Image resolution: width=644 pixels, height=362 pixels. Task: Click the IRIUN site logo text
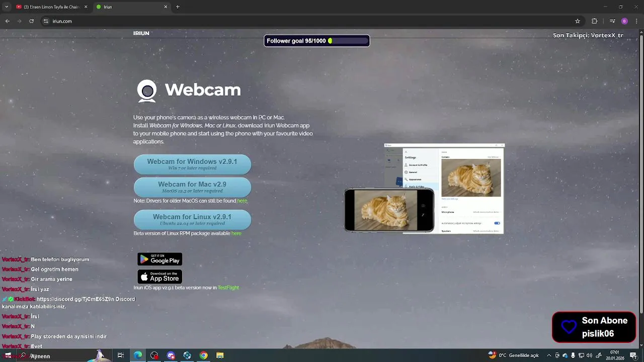point(141,33)
